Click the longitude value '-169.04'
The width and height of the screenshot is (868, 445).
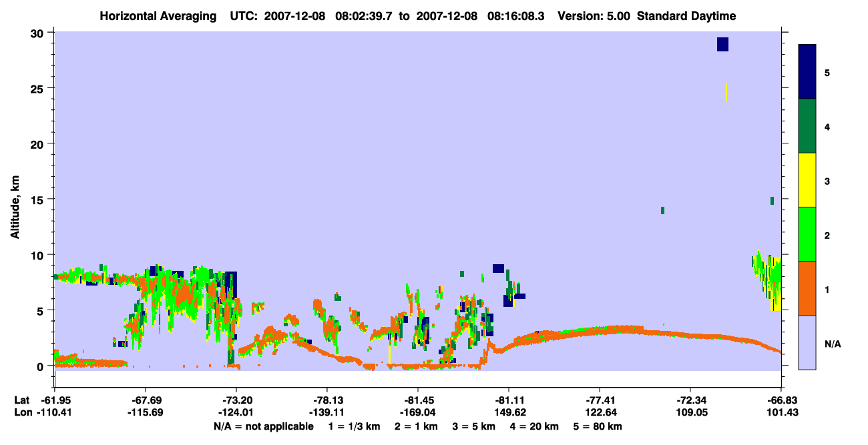click(417, 413)
